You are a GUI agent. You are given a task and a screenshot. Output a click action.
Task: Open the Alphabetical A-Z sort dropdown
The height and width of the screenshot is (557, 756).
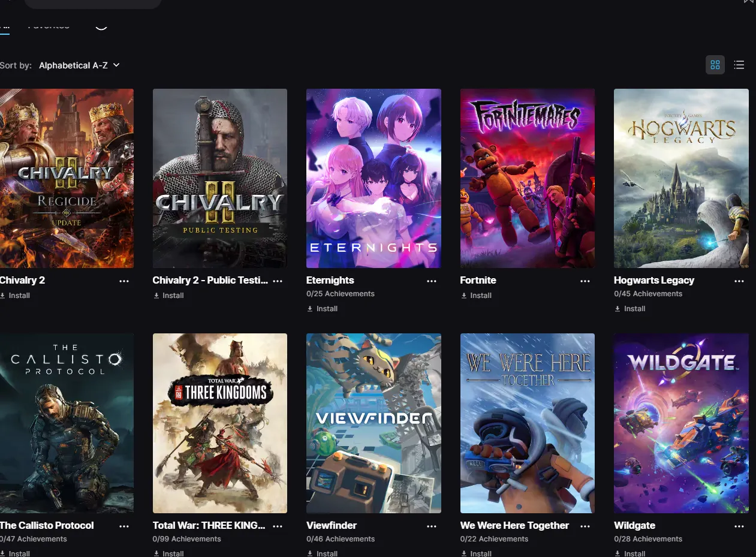[80, 65]
